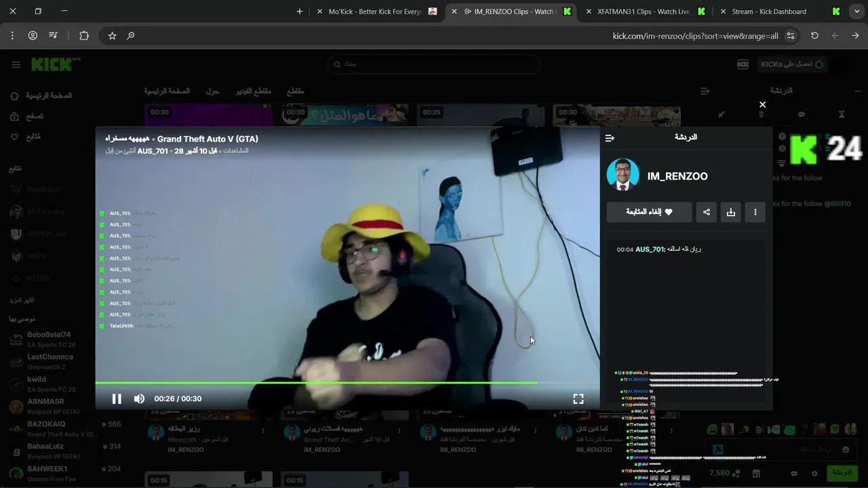Image resolution: width=868 pixels, height=488 pixels.
Task: Bookmark this page with star icon
Action: [x=113, y=35]
